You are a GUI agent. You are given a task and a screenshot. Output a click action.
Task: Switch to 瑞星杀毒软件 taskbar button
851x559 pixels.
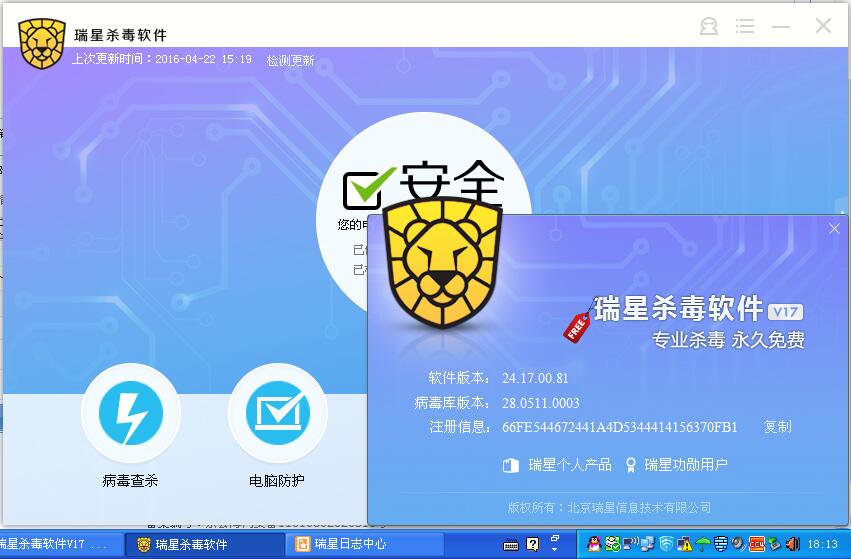[x=204, y=544]
